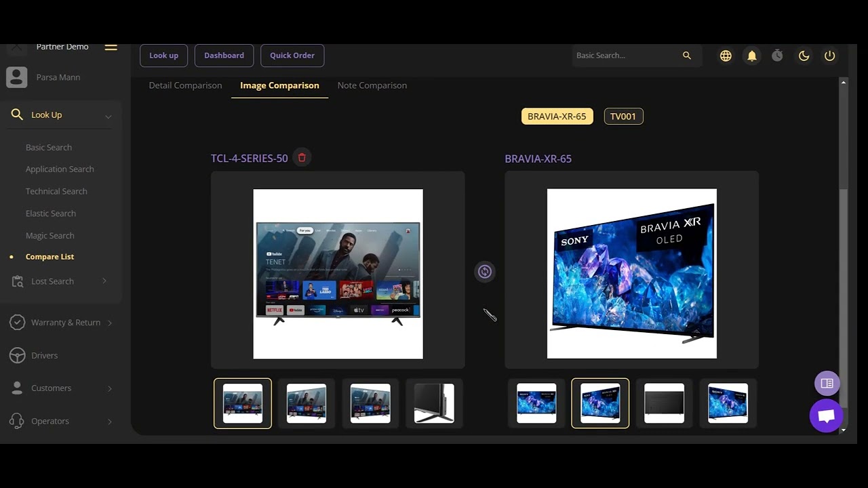Select fourth TCL thumbnail showing stand
Image resolution: width=868 pixels, height=488 pixels.
tap(434, 403)
